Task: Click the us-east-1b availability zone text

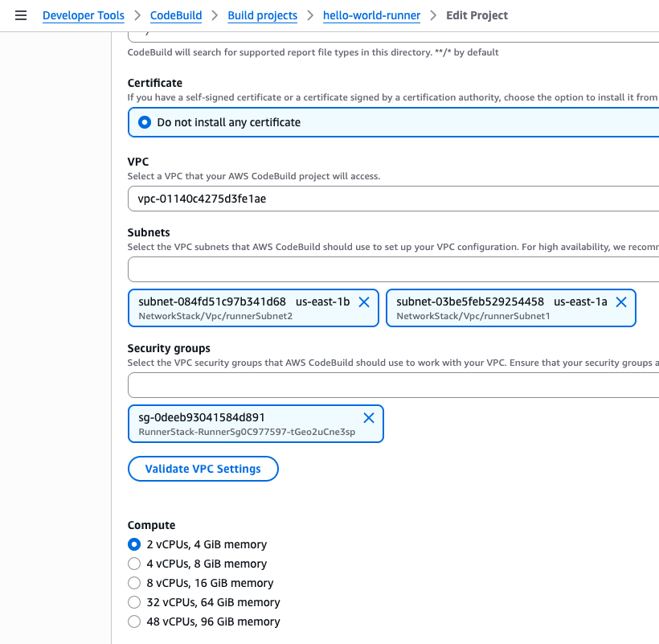Action: pos(323,301)
